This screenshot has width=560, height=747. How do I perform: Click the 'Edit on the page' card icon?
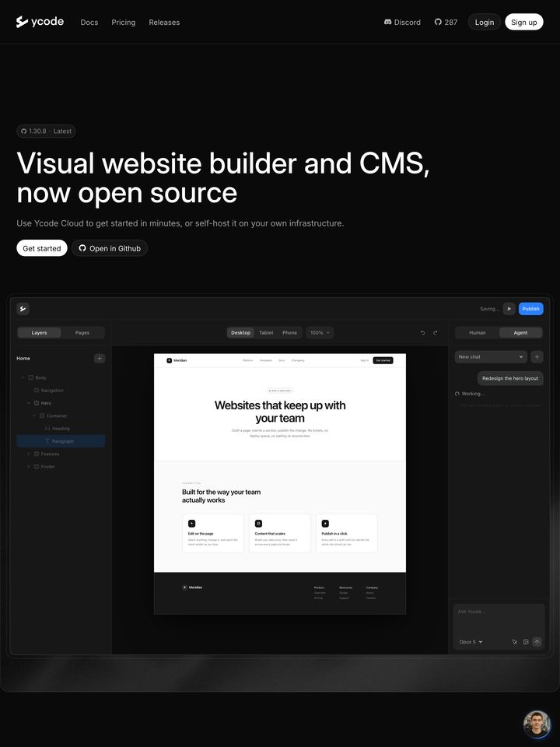point(191,524)
